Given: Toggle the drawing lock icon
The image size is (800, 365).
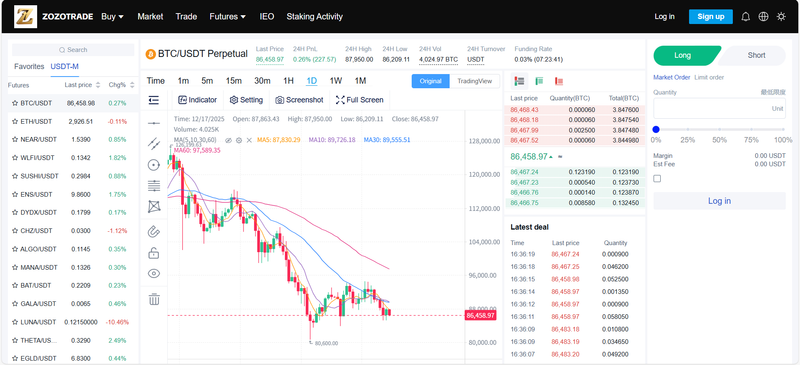Looking at the screenshot, I should tap(154, 253).
